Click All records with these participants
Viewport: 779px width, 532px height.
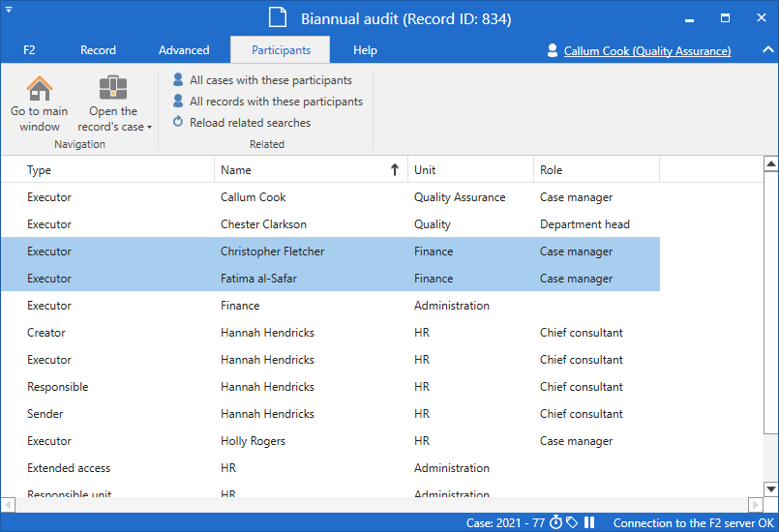click(x=276, y=102)
